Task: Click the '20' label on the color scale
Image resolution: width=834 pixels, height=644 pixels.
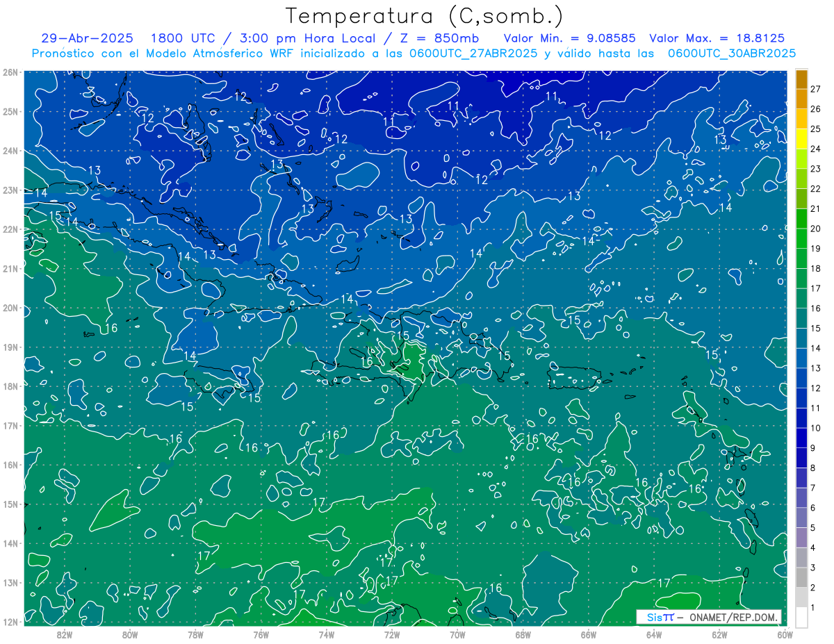Action: [x=816, y=229]
